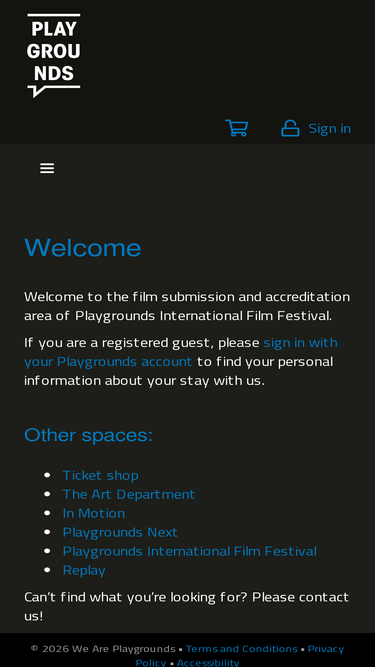375x667 pixels.
Task: Follow the 'sign in with your Playgrounds account' link
Action: (x=181, y=352)
